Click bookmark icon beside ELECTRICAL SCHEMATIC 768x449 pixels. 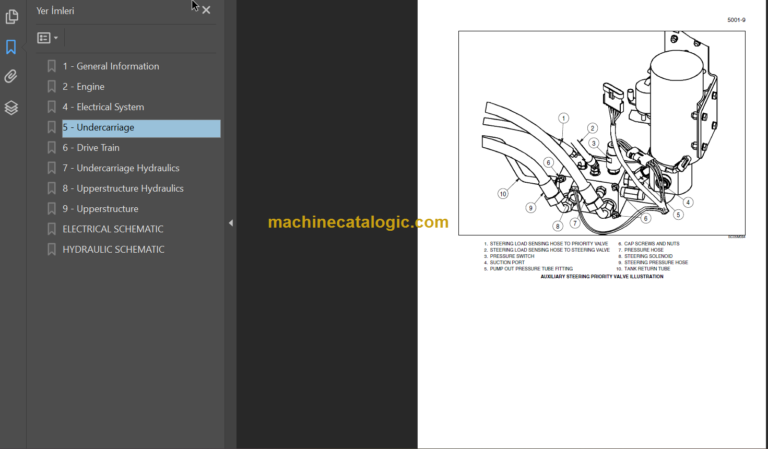[x=51, y=229]
